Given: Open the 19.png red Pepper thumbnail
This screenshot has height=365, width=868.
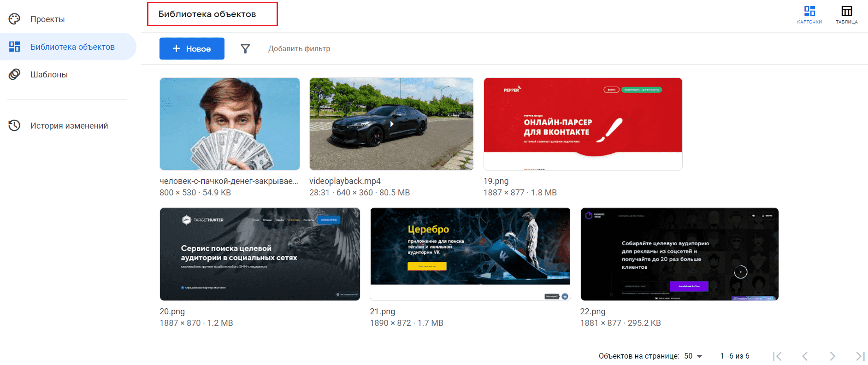Looking at the screenshot, I should point(583,124).
